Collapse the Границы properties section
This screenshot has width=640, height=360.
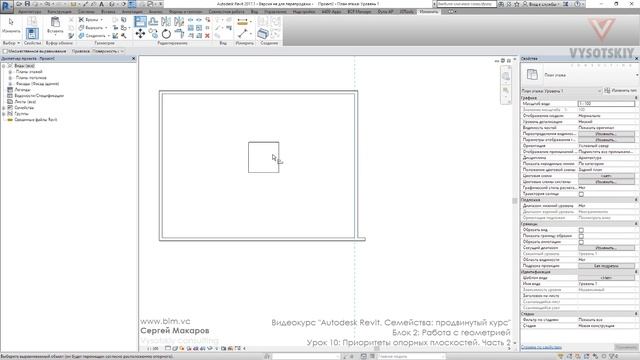636,224
